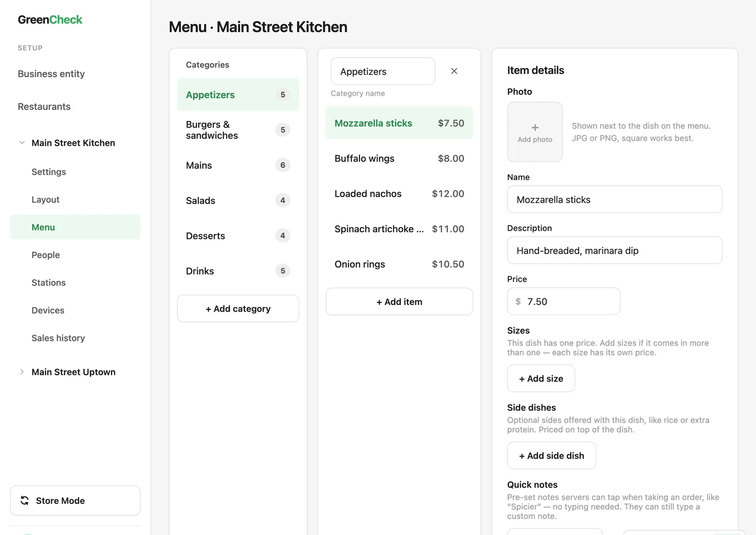Image resolution: width=756 pixels, height=535 pixels.
Task: Click the Price input field
Action: point(564,301)
